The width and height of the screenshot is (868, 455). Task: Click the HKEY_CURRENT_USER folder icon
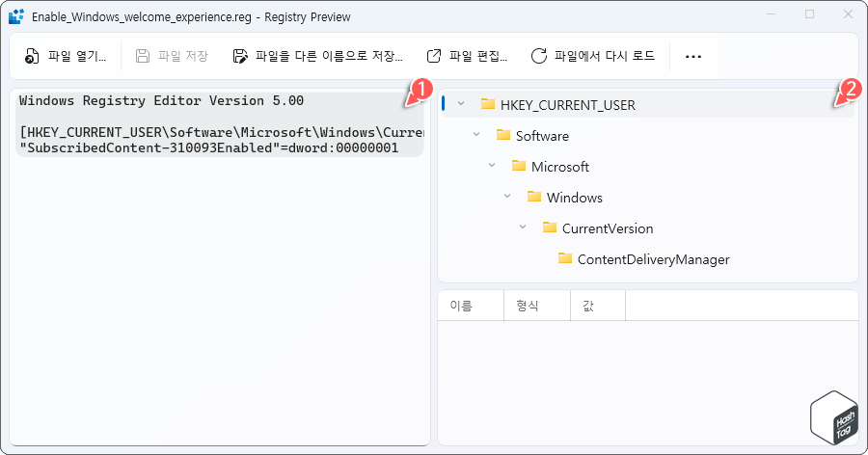coord(488,104)
